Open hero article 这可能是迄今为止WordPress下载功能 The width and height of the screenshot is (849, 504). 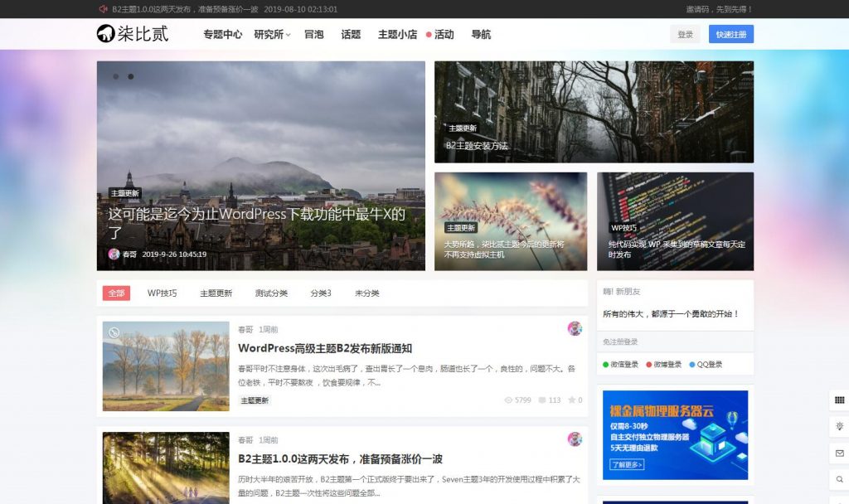point(257,222)
